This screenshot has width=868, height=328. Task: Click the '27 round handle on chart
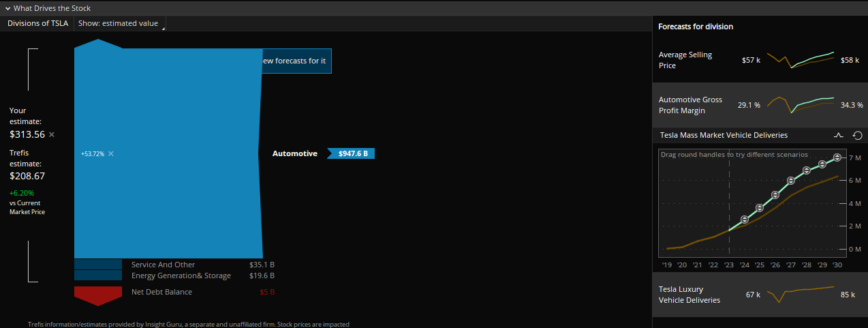pyautogui.click(x=791, y=181)
